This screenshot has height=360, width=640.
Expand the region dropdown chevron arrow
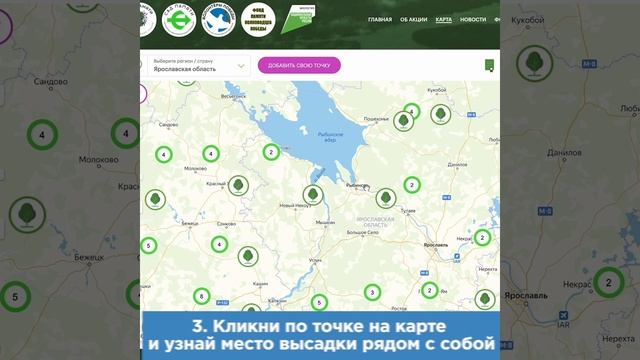[241, 66]
